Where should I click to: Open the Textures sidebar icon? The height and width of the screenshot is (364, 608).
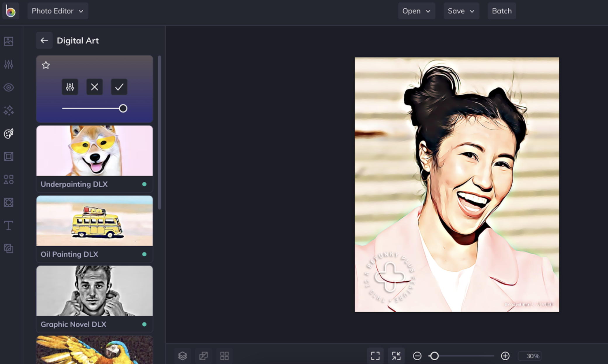point(8,249)
